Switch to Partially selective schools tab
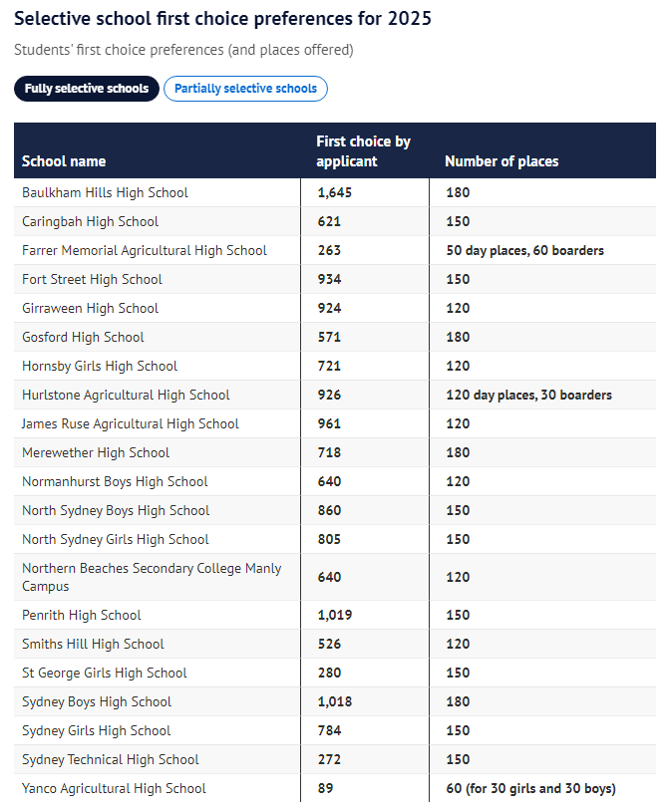The height and width of the screenshot is (812, 671). pyautogui.click(x=245, y=89)
